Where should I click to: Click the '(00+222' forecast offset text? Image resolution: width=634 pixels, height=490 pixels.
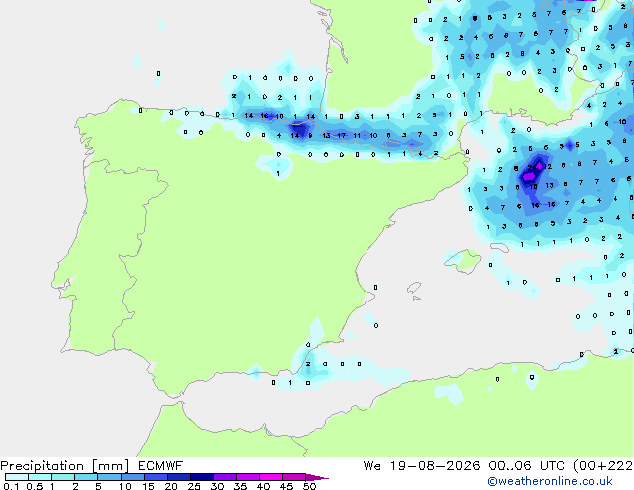pos(603,466)
